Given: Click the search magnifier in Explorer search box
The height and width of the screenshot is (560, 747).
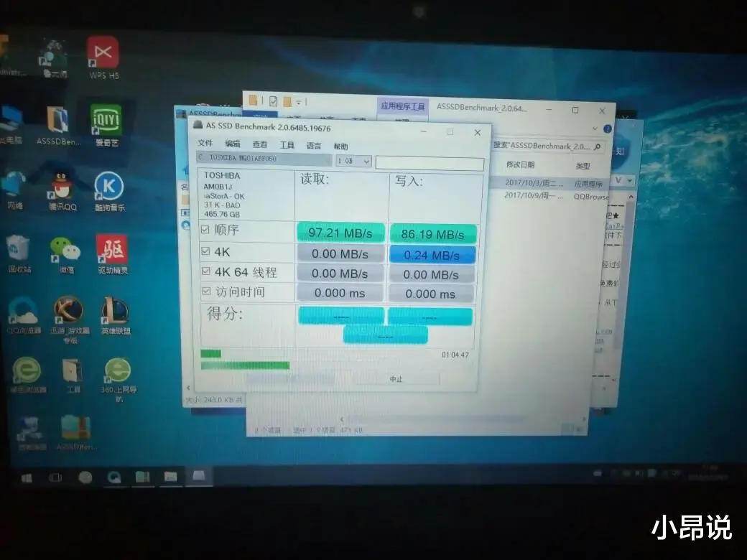Looking at the screenshot, I should point(598,146).
